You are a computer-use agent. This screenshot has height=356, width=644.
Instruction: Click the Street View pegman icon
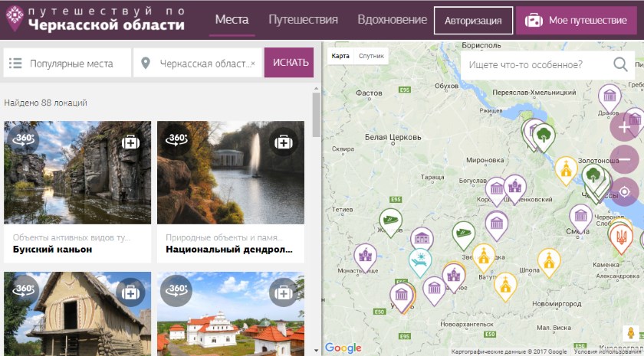pos(631,332)
